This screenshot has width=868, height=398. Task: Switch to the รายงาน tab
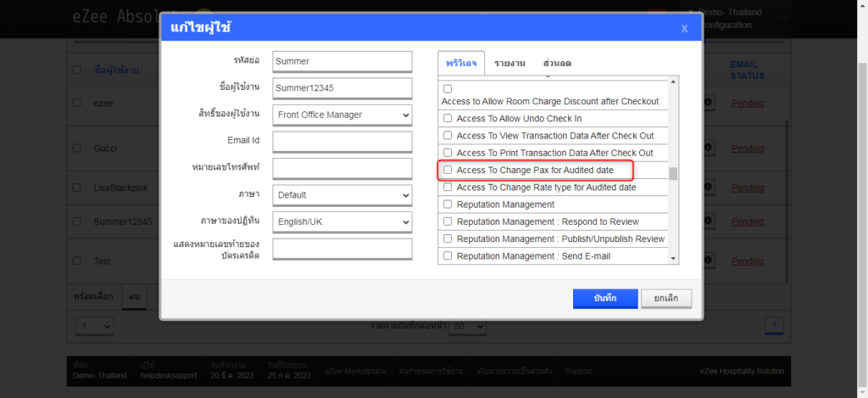pos(509,63)
